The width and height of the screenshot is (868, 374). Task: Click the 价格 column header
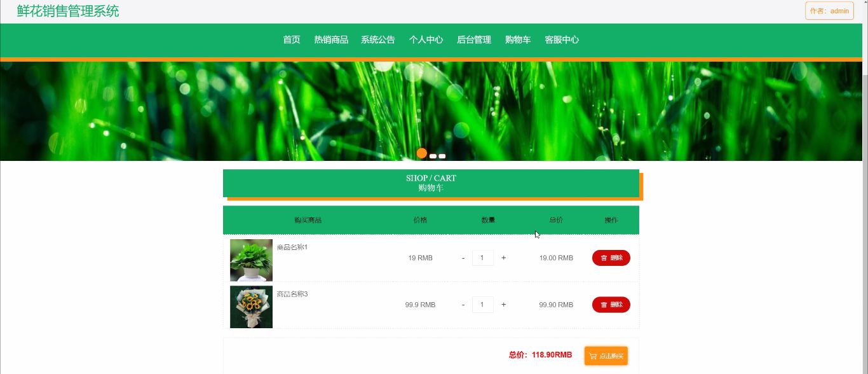pos(421,220)
